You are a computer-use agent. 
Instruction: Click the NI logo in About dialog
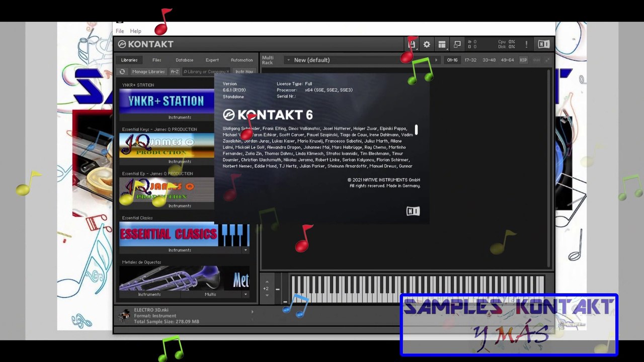[413, 211]
